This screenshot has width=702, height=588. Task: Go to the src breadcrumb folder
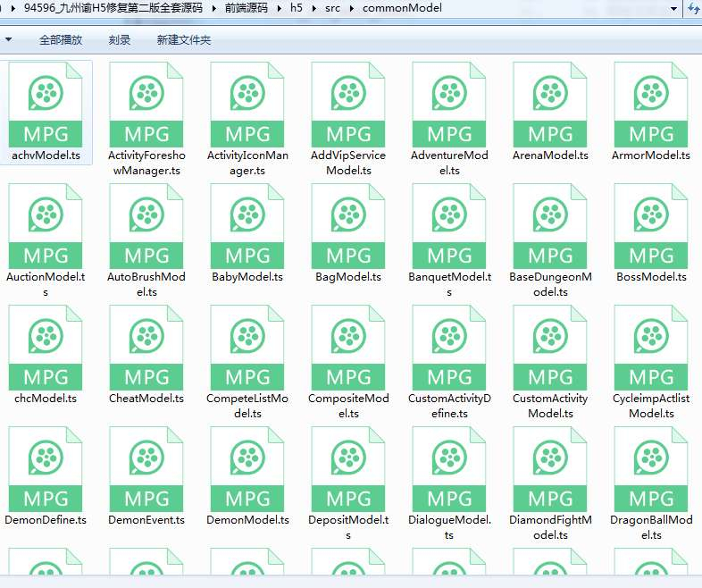coord(332,8)
